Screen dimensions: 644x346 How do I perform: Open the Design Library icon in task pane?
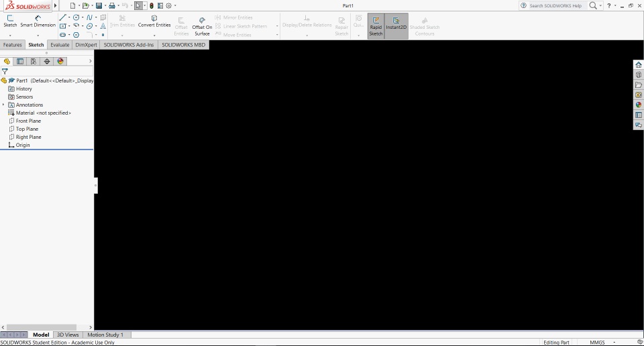pyautogui.click(x=638, y=74)
